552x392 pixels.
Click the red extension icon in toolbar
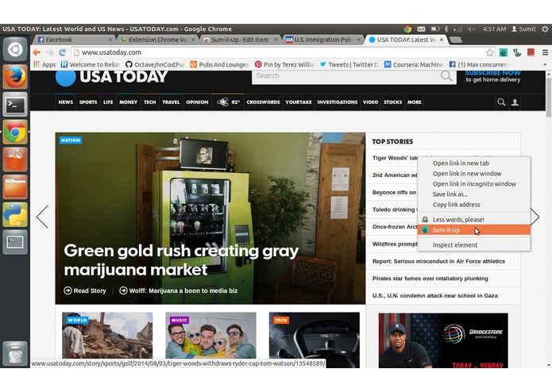(531, 52)
